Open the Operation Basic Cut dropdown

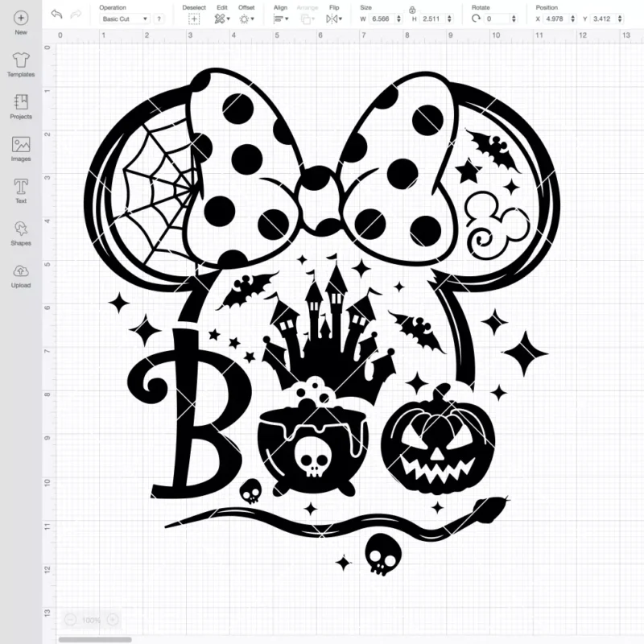click(x=125, y=19)
